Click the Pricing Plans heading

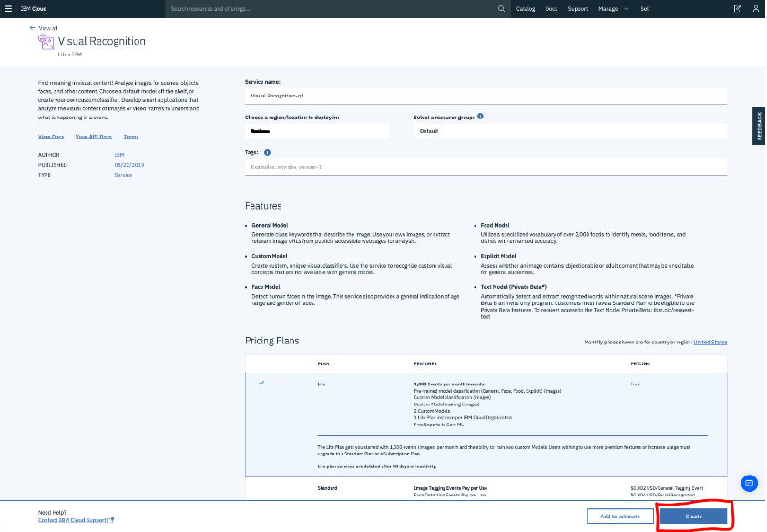pyautogui.click(x=272, y=341)
